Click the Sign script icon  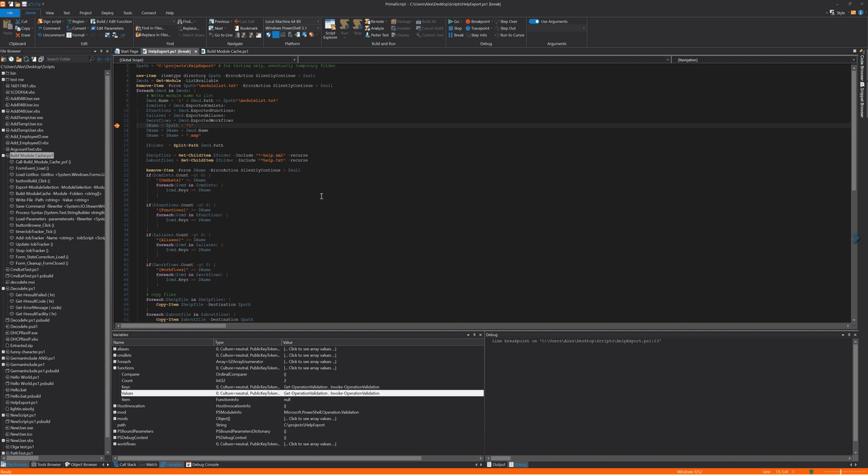tap(39, 22)
